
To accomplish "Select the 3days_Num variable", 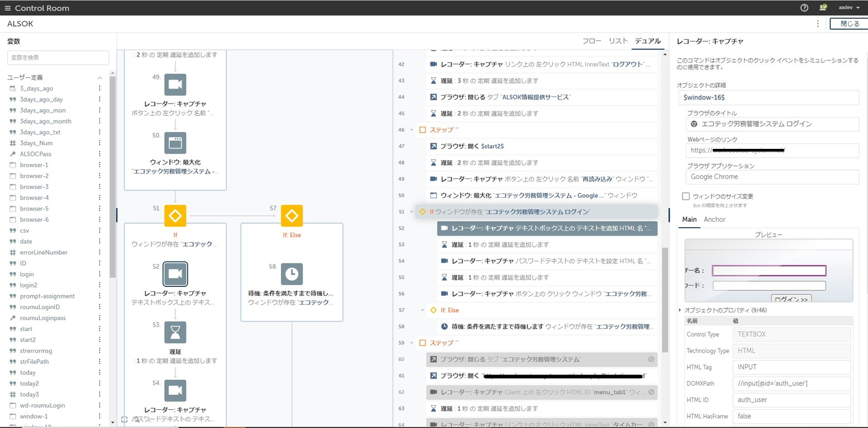I will click(x=36, y=143).
